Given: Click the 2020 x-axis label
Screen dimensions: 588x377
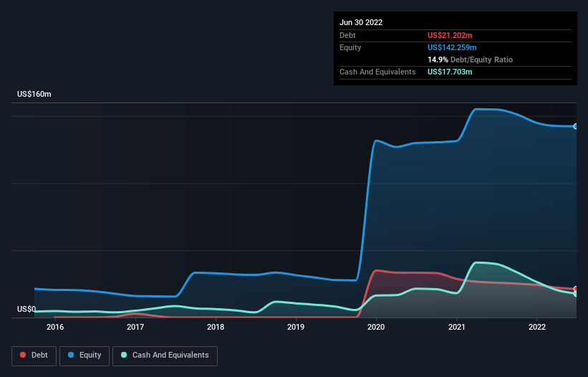Looking at the screenshot, I should 376,327.
